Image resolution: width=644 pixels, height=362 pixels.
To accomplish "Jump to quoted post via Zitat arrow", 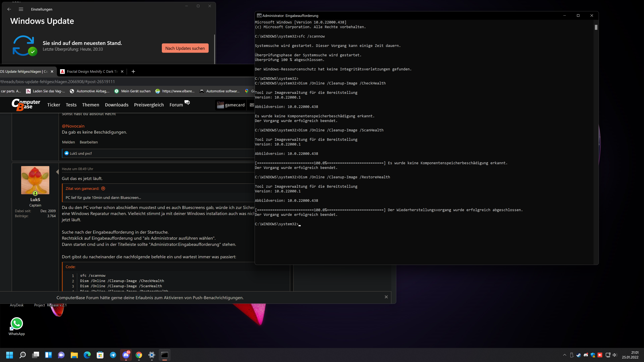I will pyautogui.click(x=103, y=188).
